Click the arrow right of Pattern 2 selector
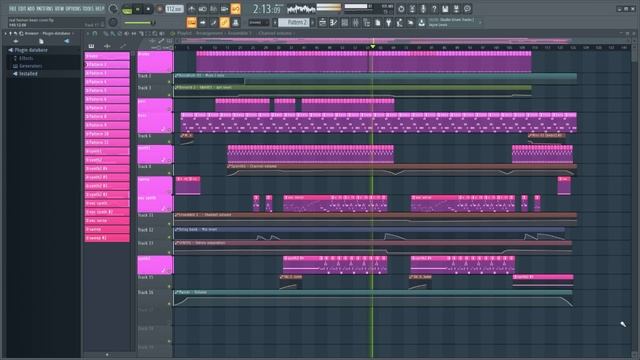640x360 pixels. [x=313, y=22]
